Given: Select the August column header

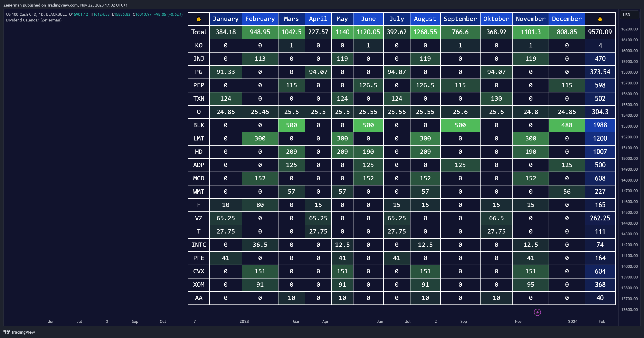Looking at the screenshot, I should pyautogui.click(x=425, y=19).
